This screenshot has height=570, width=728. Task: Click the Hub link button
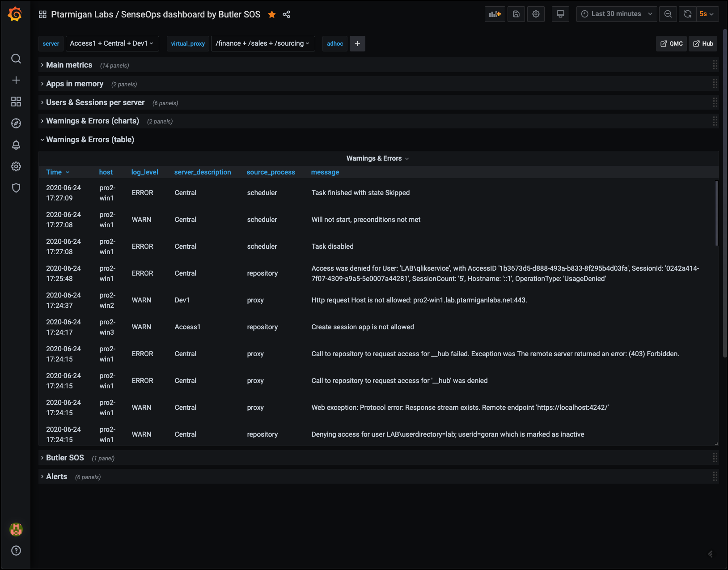pos(703,44)
